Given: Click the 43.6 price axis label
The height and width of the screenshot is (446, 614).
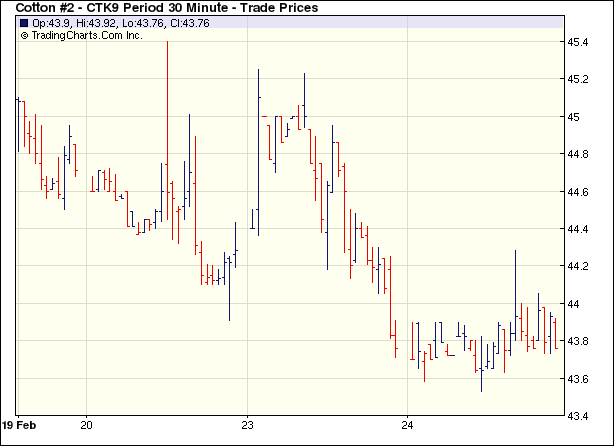Looking at the screenshot, I should [581, 379].
